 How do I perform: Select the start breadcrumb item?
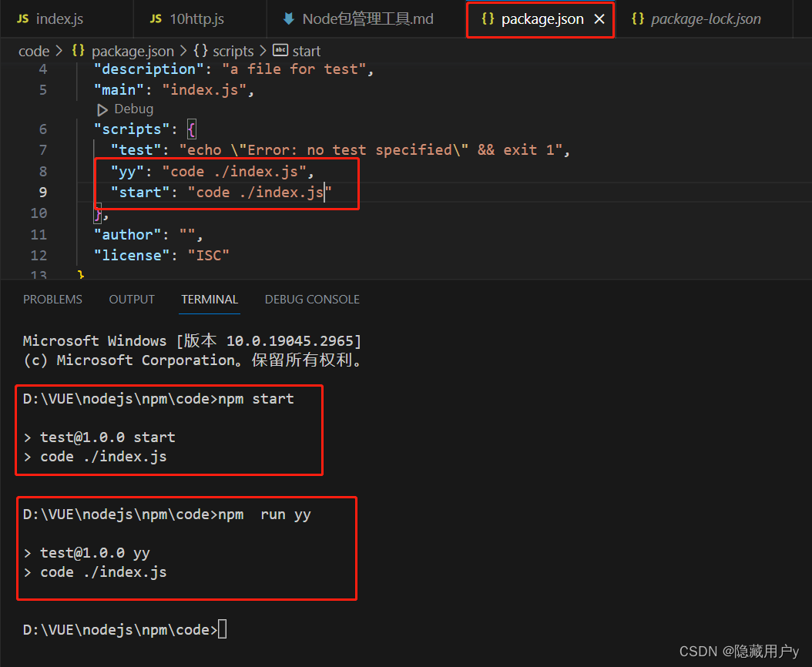click(x=307, y=52)
